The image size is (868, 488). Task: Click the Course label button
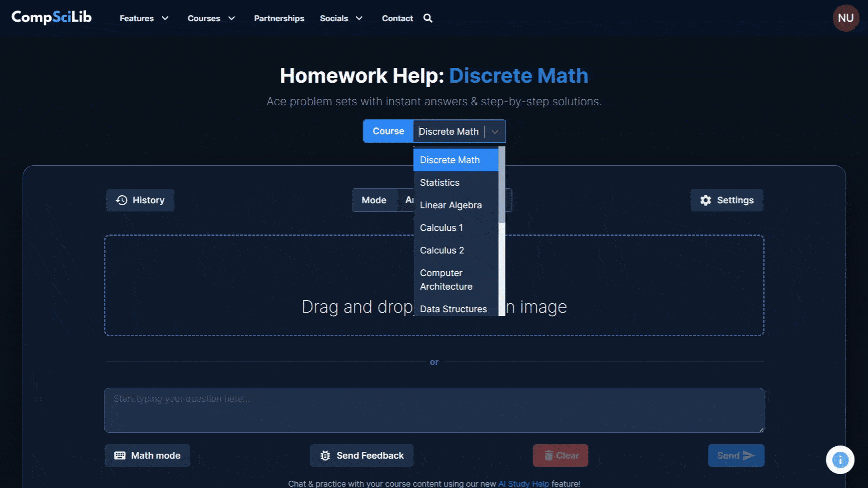click(x=388, y=131)
